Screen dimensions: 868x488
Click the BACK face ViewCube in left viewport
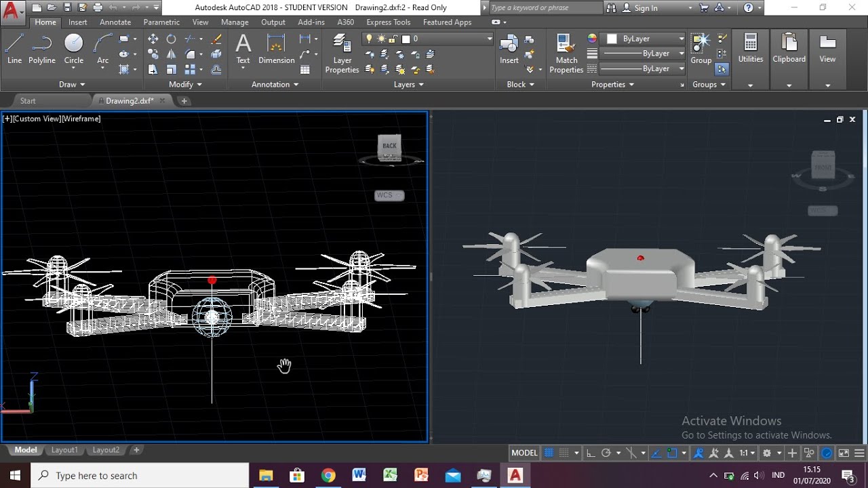pos(389,146)
